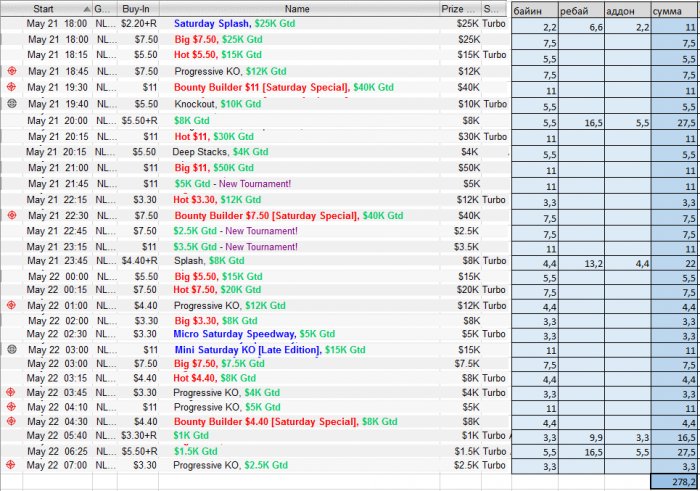Click the bounty icon beside Progressive KO $2.5K Gtd
This screenshot has width=700, height=491.
[x=11, y=465]
